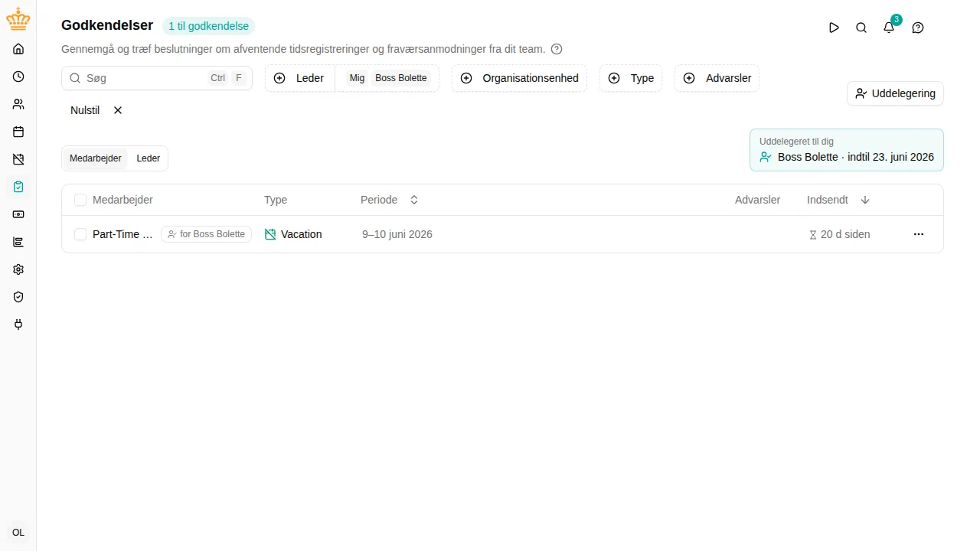Open the Organisationsenhed filter
Screen dimensions: 980x551
[519, 78]
